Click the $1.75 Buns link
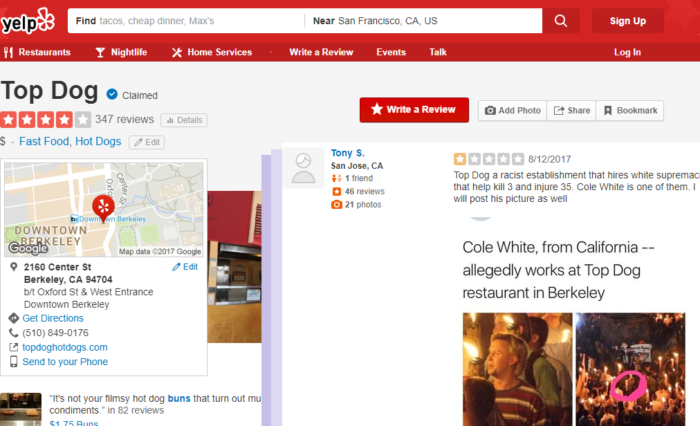700x426 pixels. [x=74, y=423]
